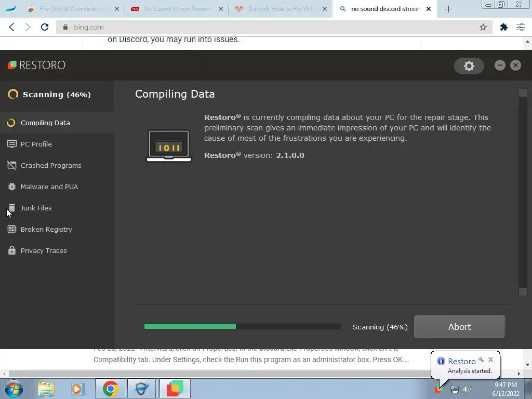
Task: Click the Junk Files trash icon
Action: pos(12,208)
